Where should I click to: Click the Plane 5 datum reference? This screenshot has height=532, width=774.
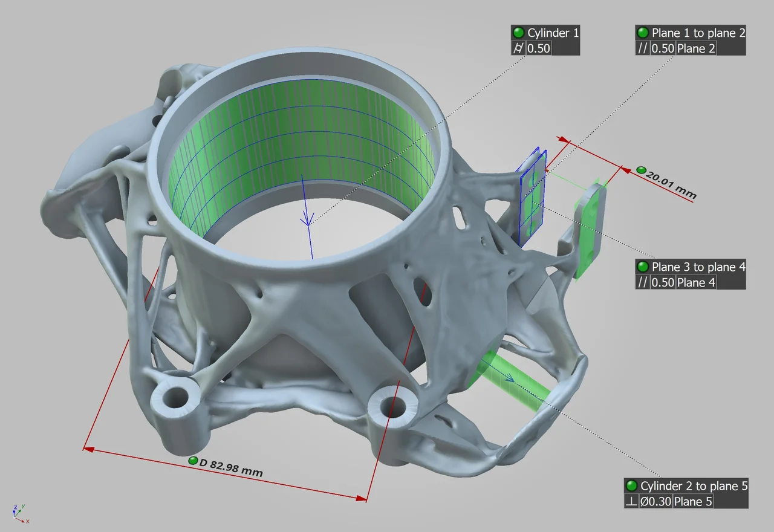pyautogui.click(x=693, y=501)
